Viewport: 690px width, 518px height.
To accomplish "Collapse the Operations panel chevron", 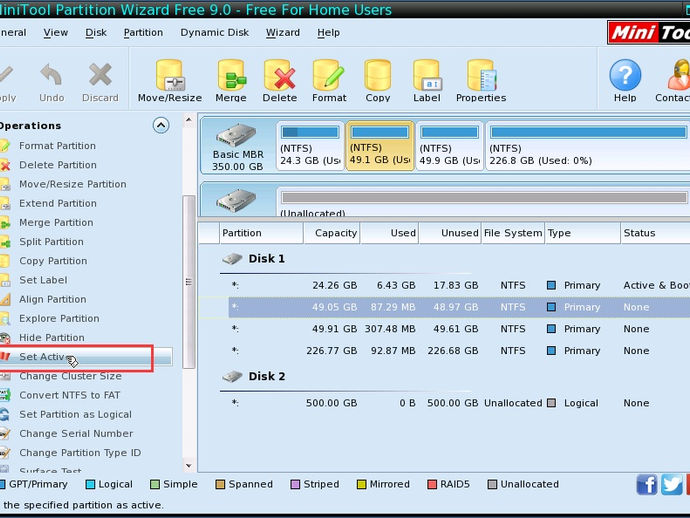I will (161, 125).
